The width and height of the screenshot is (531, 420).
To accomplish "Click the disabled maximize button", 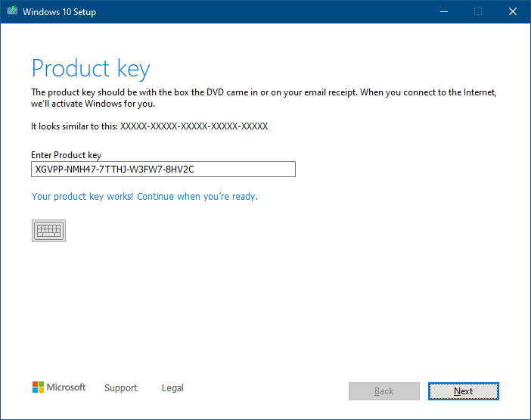I will pyautogui.click(x=478, y=12).
